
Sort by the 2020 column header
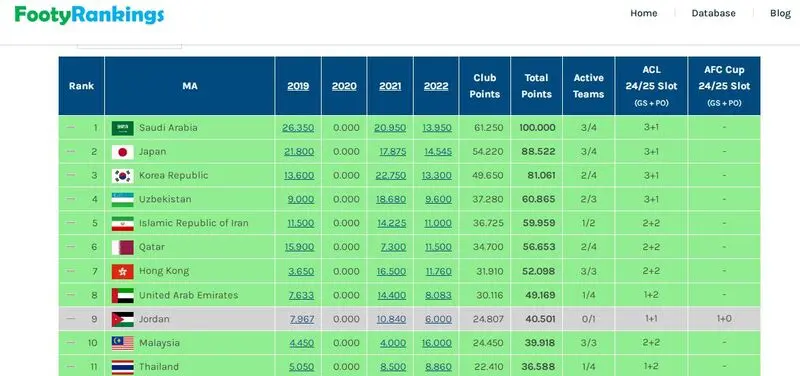pyautogui.click(x=344, y=86)
